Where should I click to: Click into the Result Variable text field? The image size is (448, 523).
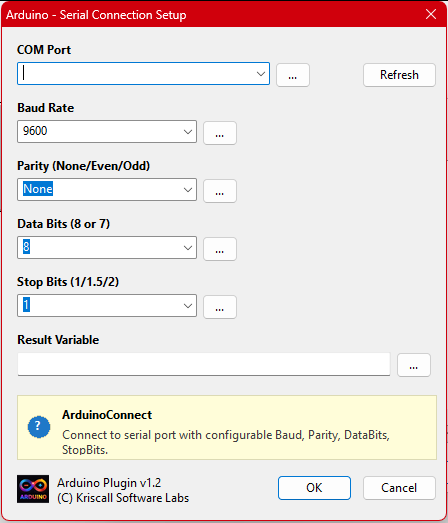(x=204, y=364)
